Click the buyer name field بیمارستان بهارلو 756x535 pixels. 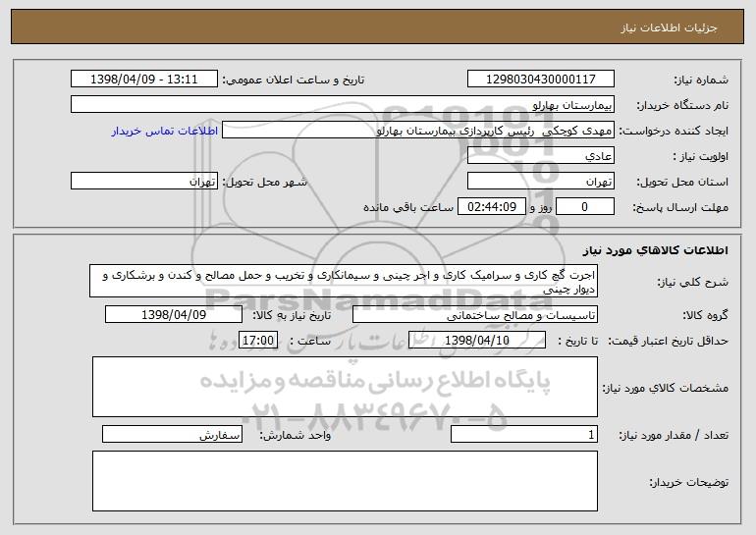tap(343, 104)
